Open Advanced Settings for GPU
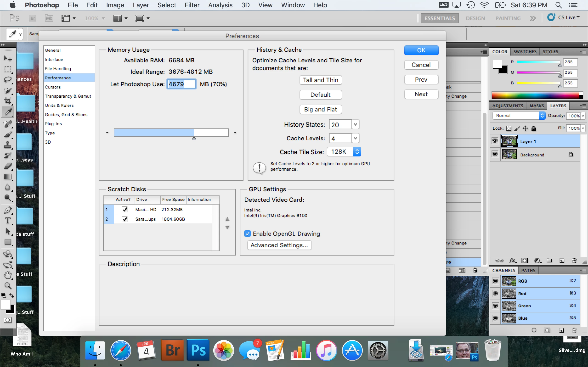588x367 pixels. pos(279,245)
